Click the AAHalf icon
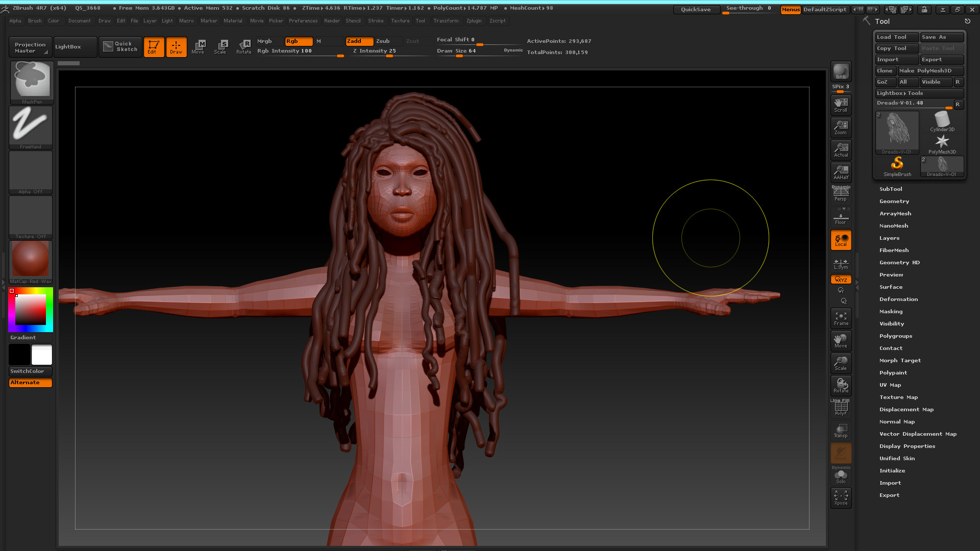Screen dimensions: 980x551 coord(841,172)
